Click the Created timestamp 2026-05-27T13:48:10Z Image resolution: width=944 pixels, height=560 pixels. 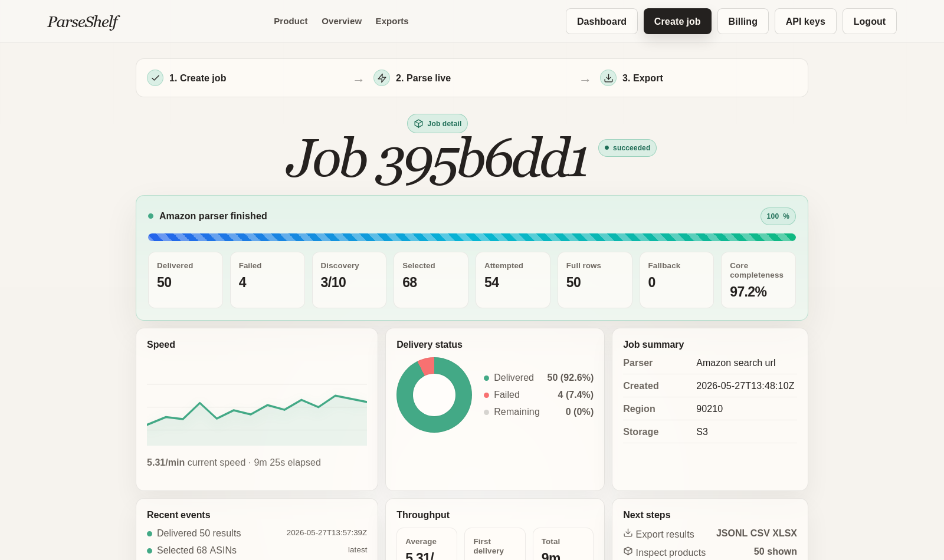tap(745, 386)
